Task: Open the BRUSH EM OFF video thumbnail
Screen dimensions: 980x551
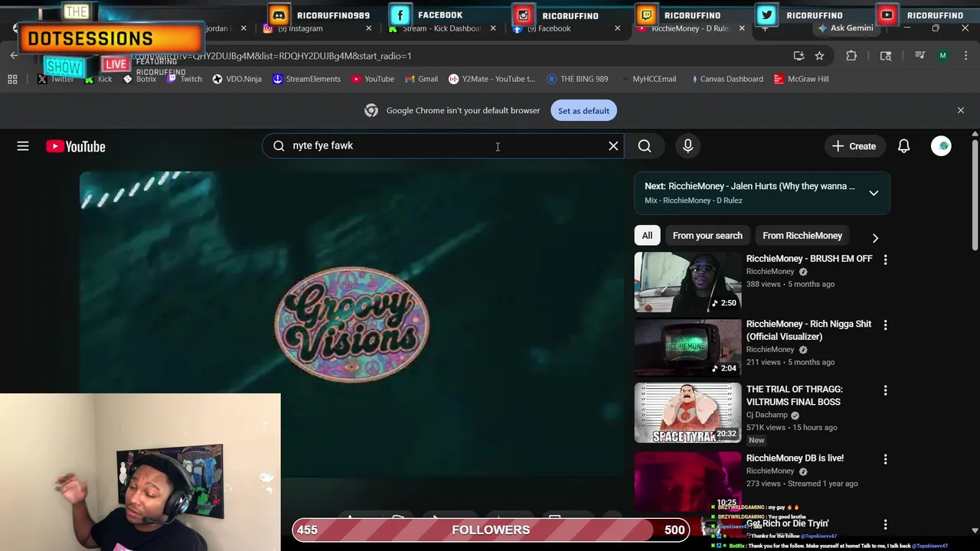Action: [x=688, y=282]
